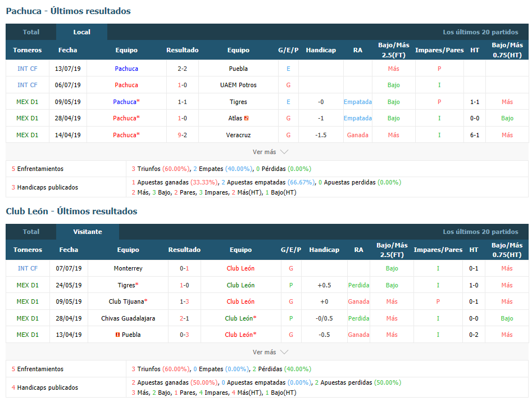Click Empatada result in Atlas row

358,118
